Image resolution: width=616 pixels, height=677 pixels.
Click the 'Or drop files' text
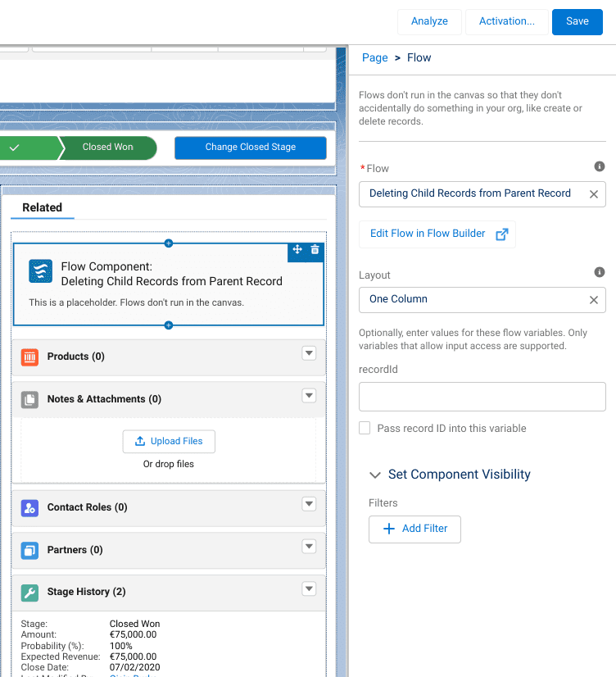pos(169,464)
